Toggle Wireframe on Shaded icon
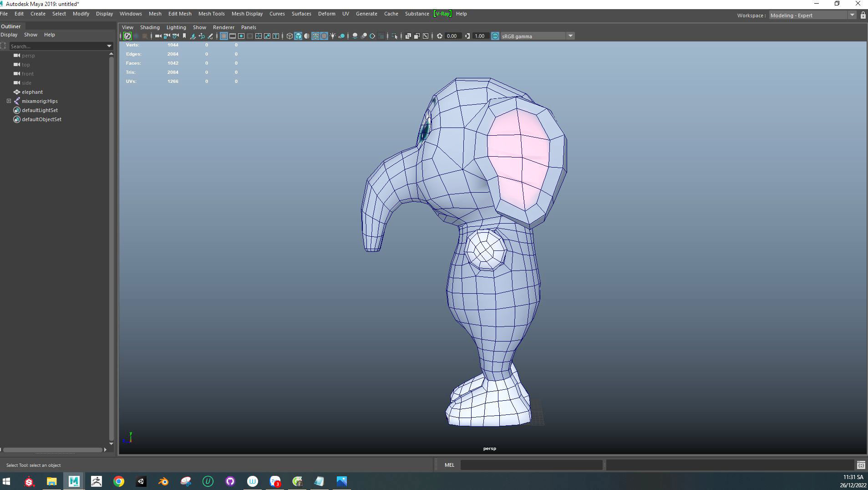868x490 pixels. coord(315,36)
